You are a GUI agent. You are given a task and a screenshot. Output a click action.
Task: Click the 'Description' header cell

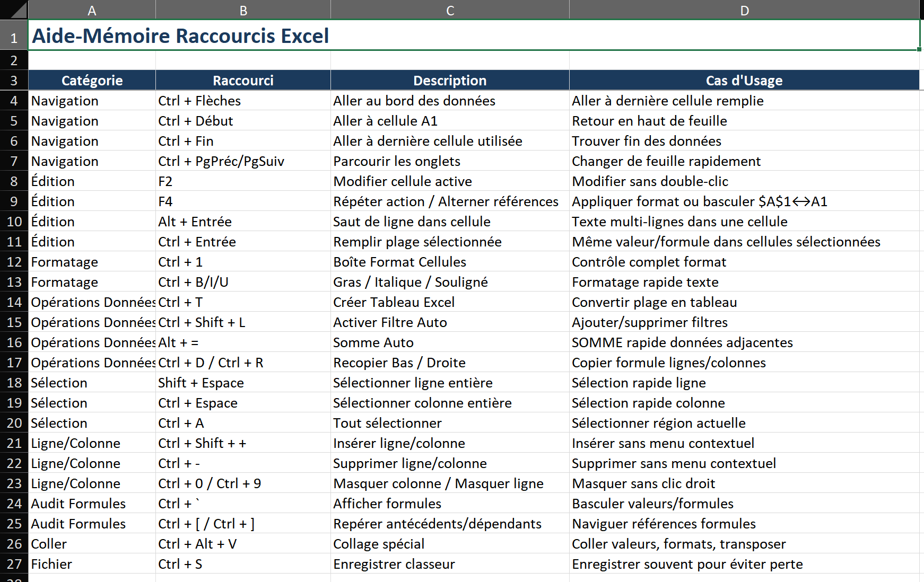pos(450,81)
